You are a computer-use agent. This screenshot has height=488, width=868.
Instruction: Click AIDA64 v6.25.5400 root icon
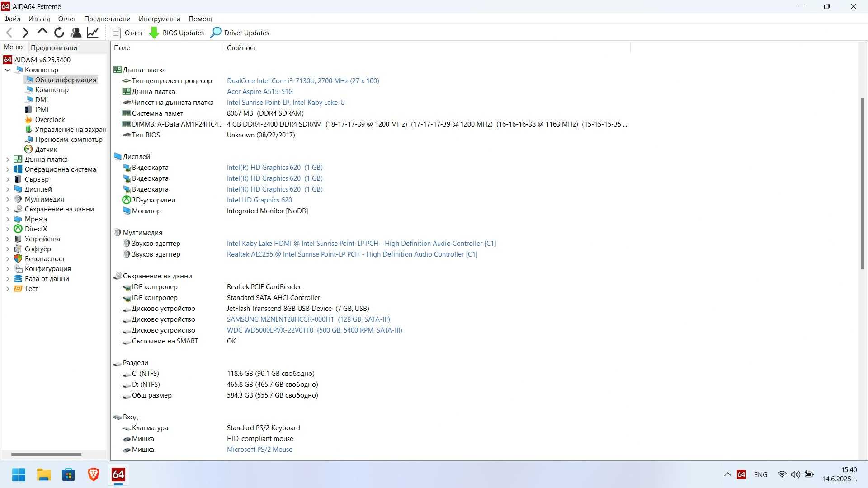(x=8, y=60)
